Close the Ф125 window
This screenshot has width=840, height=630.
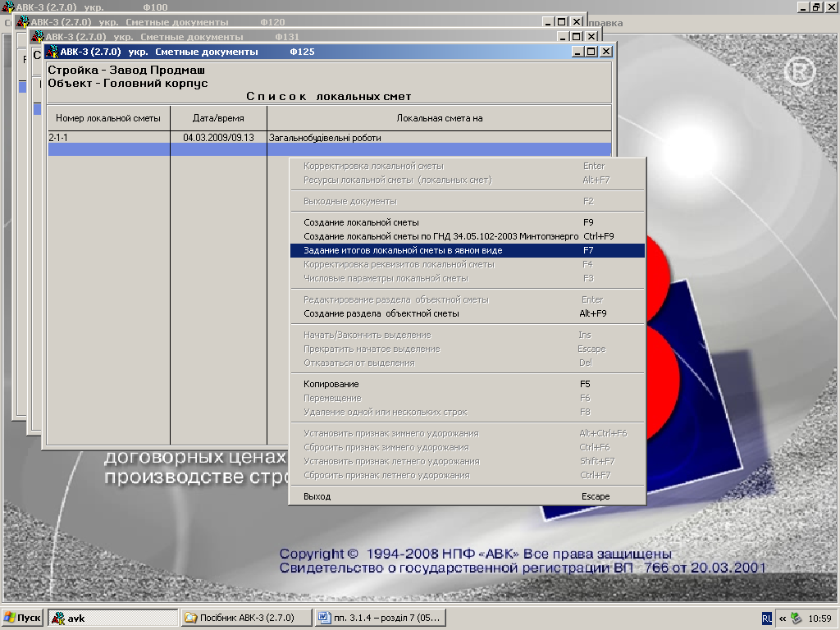[x=606, y=52]
